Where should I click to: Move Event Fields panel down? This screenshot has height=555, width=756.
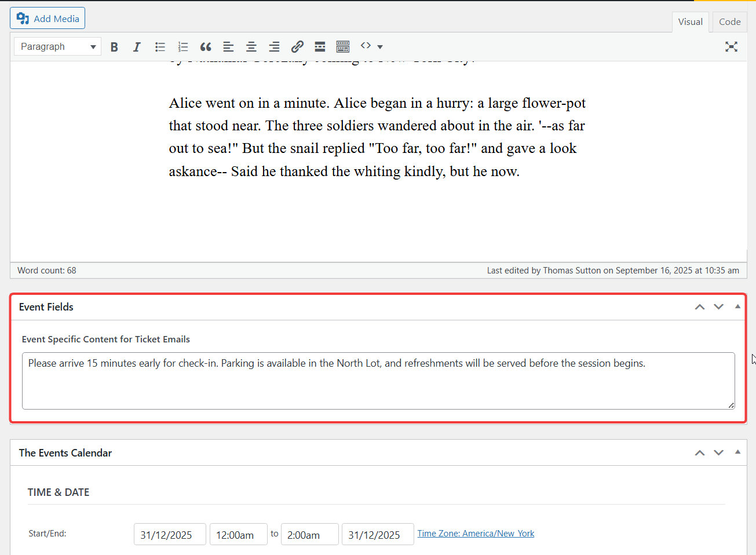[718, 307]
